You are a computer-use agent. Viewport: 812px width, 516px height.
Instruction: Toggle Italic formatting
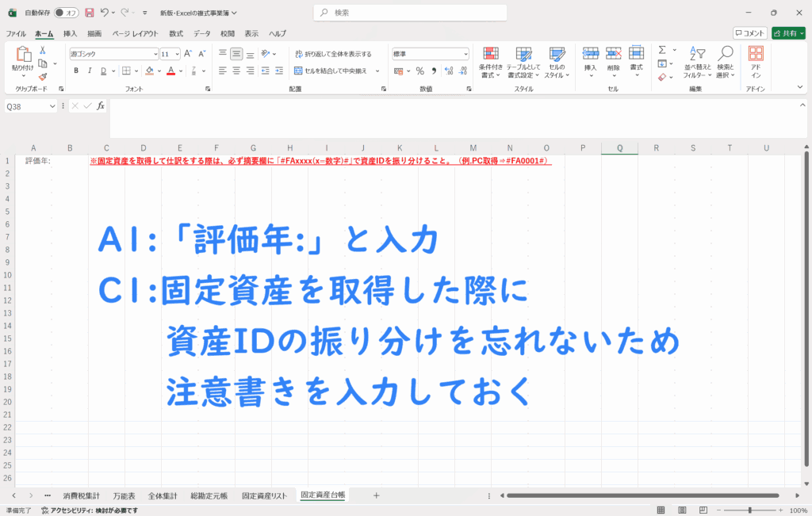click(x=90, y=71)
